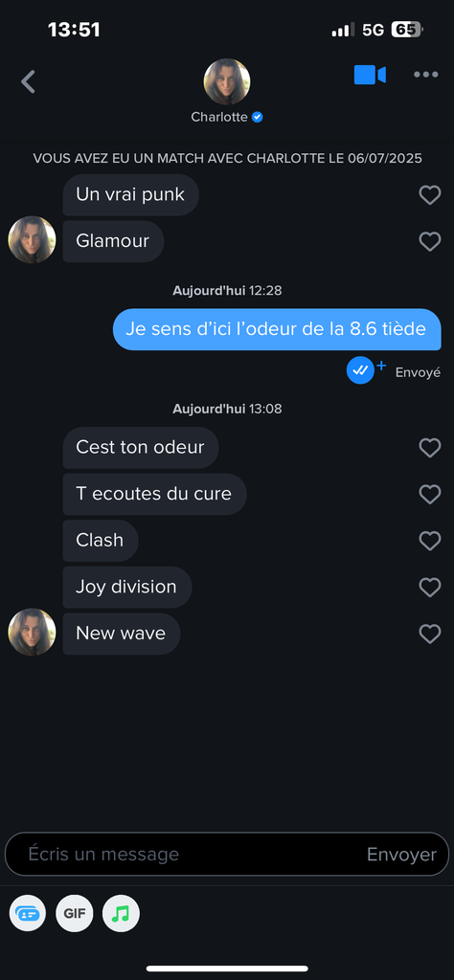Go back using the left chevron arrow

coord(28,82)
